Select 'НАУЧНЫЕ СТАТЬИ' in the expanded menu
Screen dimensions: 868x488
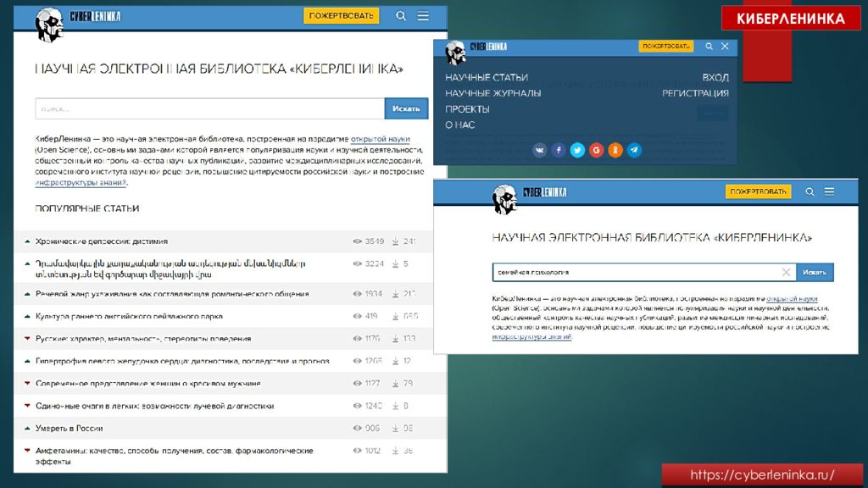487,77
